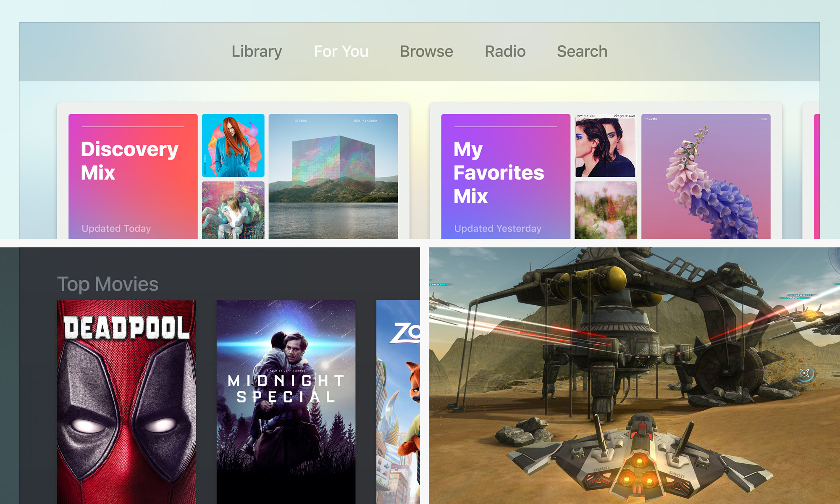Open the Discovery Mix playlist tile
This screenshot has height=504, width=840.
coord(133,176)
